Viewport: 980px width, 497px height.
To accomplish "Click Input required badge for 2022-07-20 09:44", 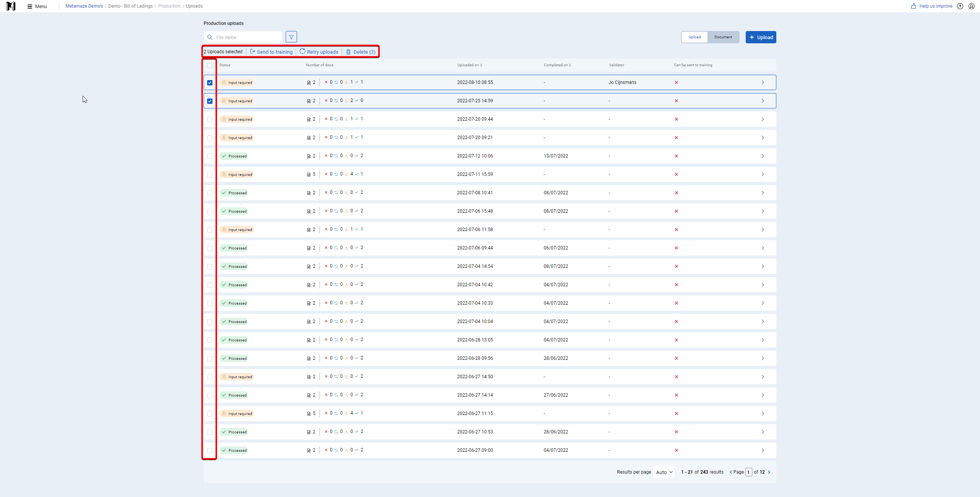I will 237,119.
